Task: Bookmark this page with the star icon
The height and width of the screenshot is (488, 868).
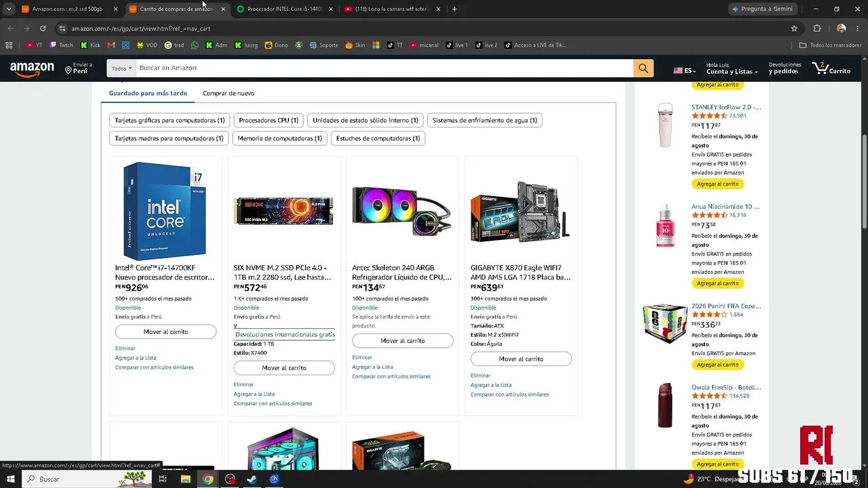Action: 794,28
